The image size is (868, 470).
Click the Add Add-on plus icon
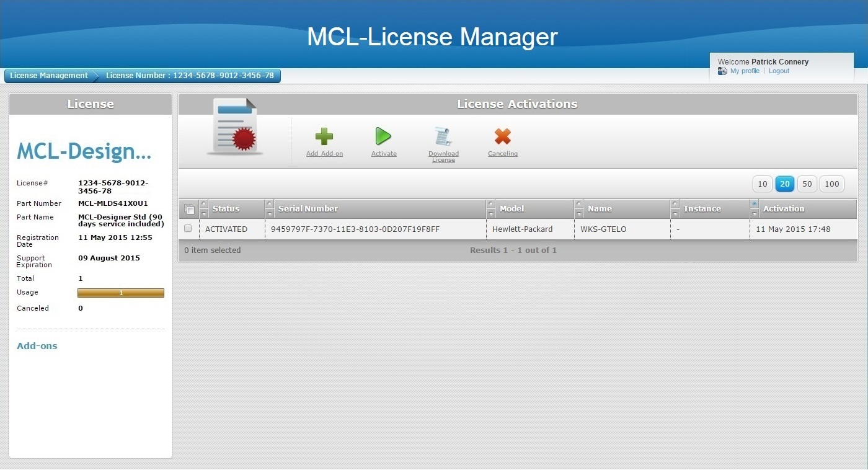coord(324,136)
